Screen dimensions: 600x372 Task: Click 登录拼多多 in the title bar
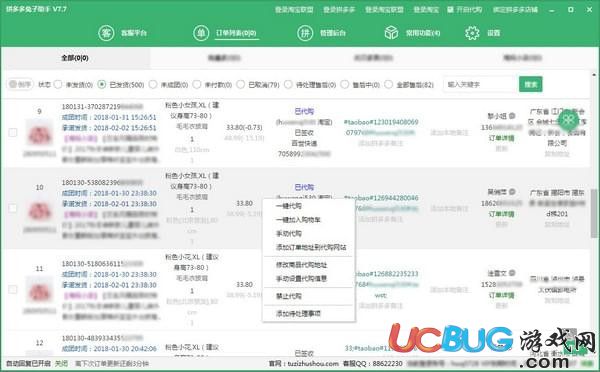(x=339, y=10)
